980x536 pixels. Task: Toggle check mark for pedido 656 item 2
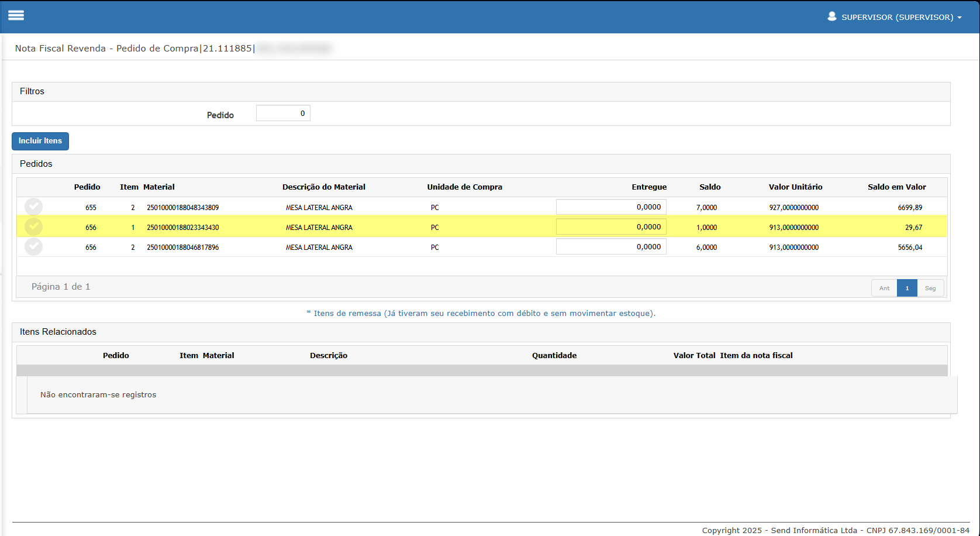(33, 247)
